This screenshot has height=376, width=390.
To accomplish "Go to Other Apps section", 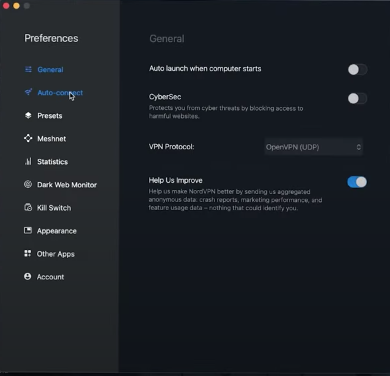I will coord(56,254).
